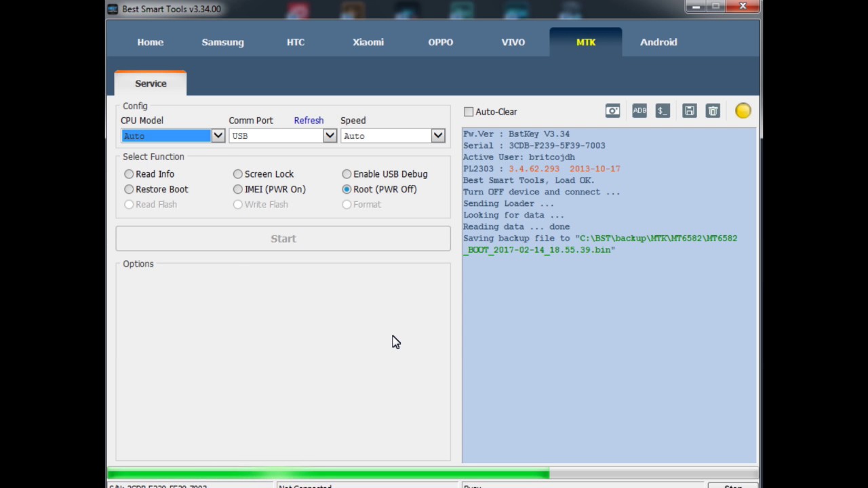Choose IMEI (PWR On) function

pos(238,189)
